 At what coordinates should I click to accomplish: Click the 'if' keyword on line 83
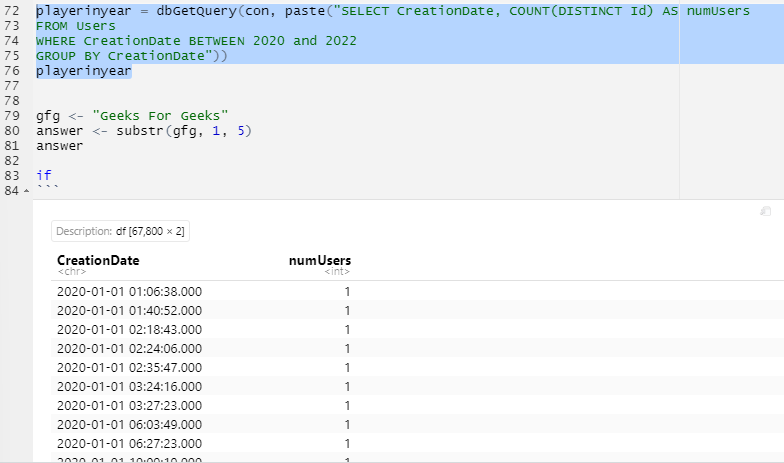(44, 176)
